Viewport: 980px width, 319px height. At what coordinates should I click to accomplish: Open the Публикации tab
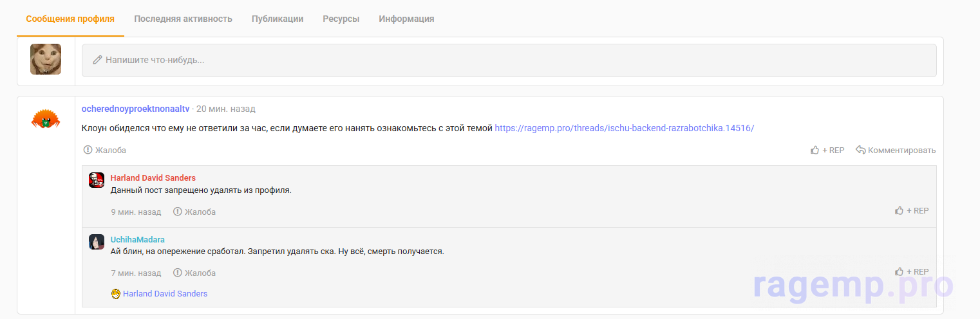(277, 19)
